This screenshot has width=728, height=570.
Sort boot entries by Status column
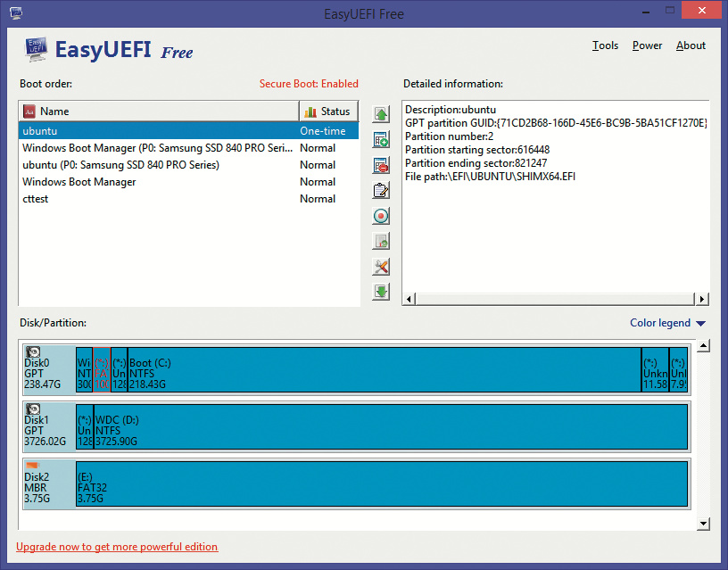[x=328, y=112]
